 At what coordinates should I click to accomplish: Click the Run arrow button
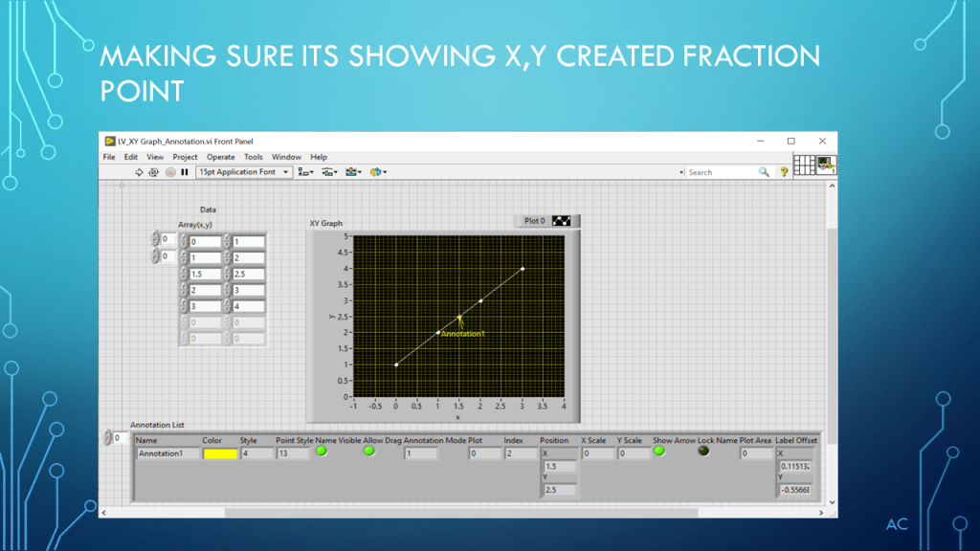point(139,172)
